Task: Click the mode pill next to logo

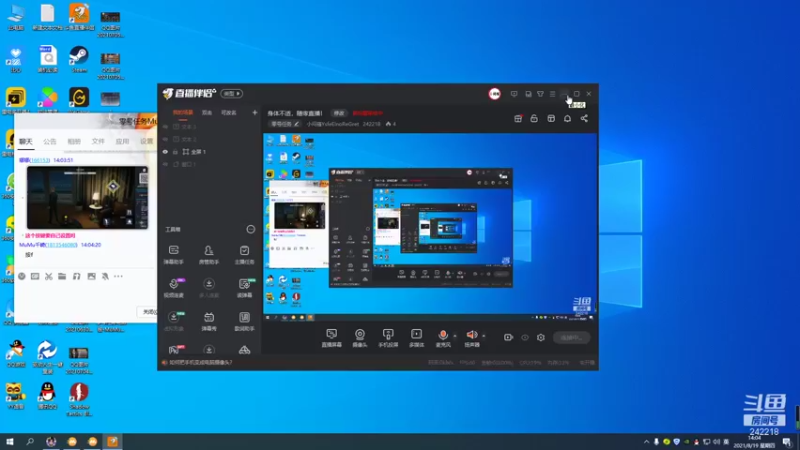Action: click(x=232, y=93)
